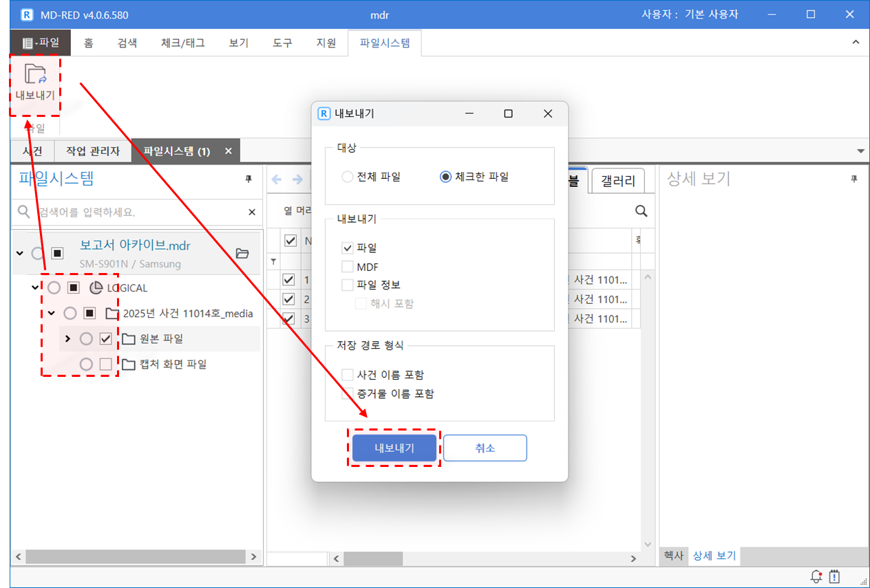Select the 파일시스템 ribbon tab
This screenshot has width=870, height=588.
pos(385,43)
